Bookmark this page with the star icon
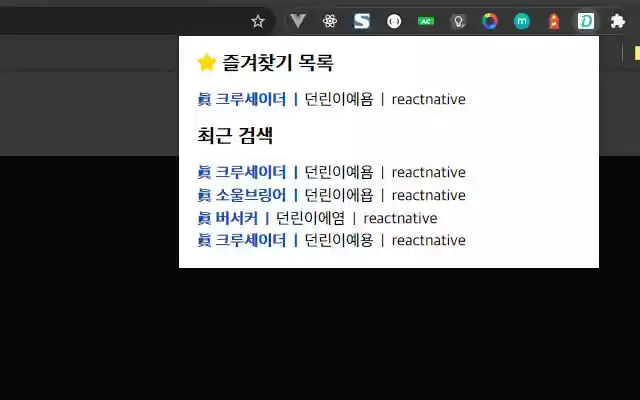Screen dimensions: 640x400 pos(258,21)
